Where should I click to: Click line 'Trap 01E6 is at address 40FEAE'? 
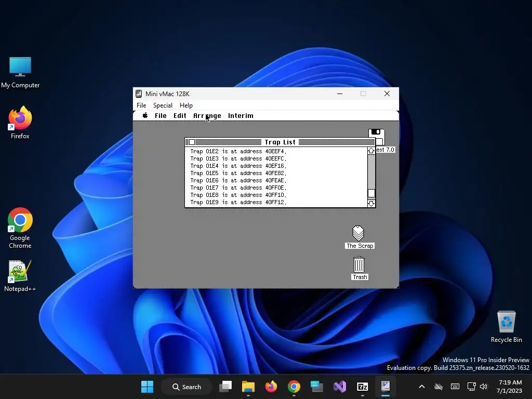[x=238, y=180]
